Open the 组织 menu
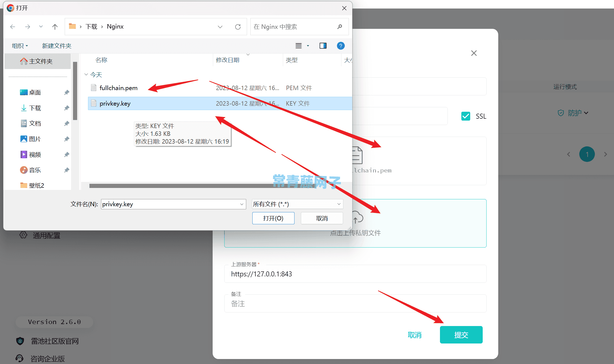The width and height of the screenshot is (614, 364). (x=20, y=46)
